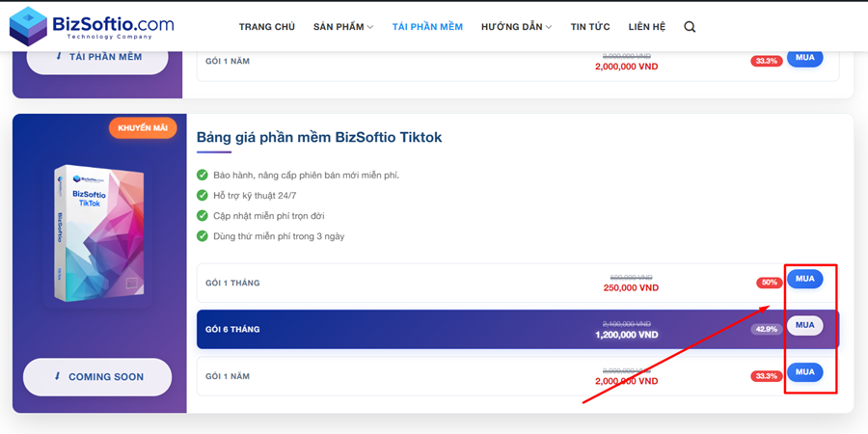
Task: Expand the Hướng Dẫn dropdown menu
Action: point(517,27)
